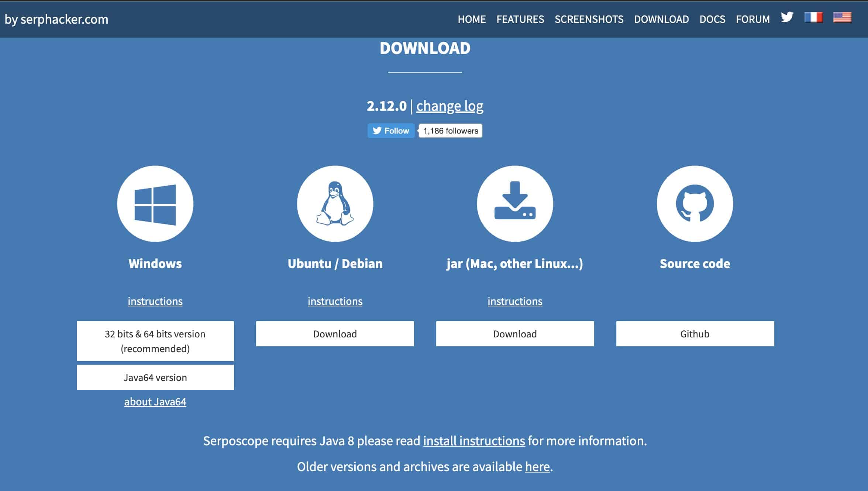Click the 'DOWNLOAD' section title
The image size is (868, 491).
click(x=425, y=48)
